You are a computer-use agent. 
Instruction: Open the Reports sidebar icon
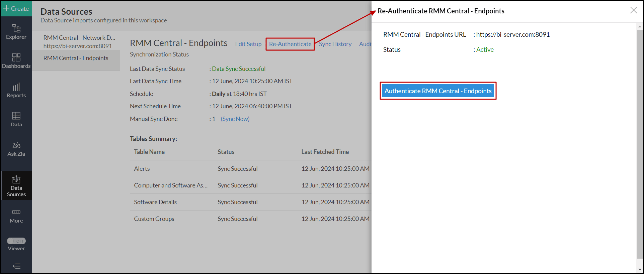pos(16,90)
